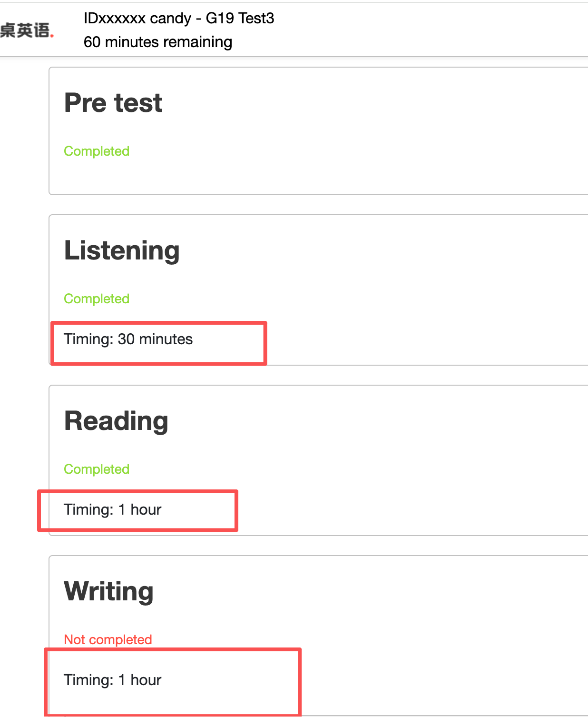Click the blank area of the top header bar

pyautogui.click(x=428, y=30)
